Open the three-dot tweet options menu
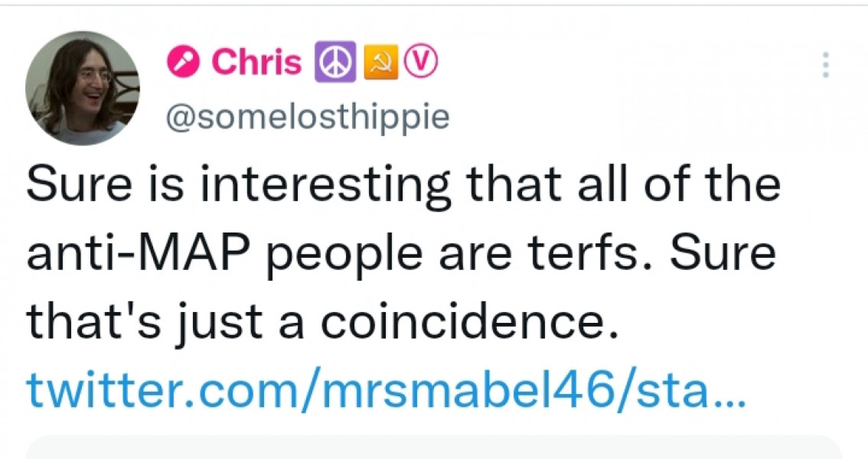Viewport: 868px width, 459px height. click(825, 66)
